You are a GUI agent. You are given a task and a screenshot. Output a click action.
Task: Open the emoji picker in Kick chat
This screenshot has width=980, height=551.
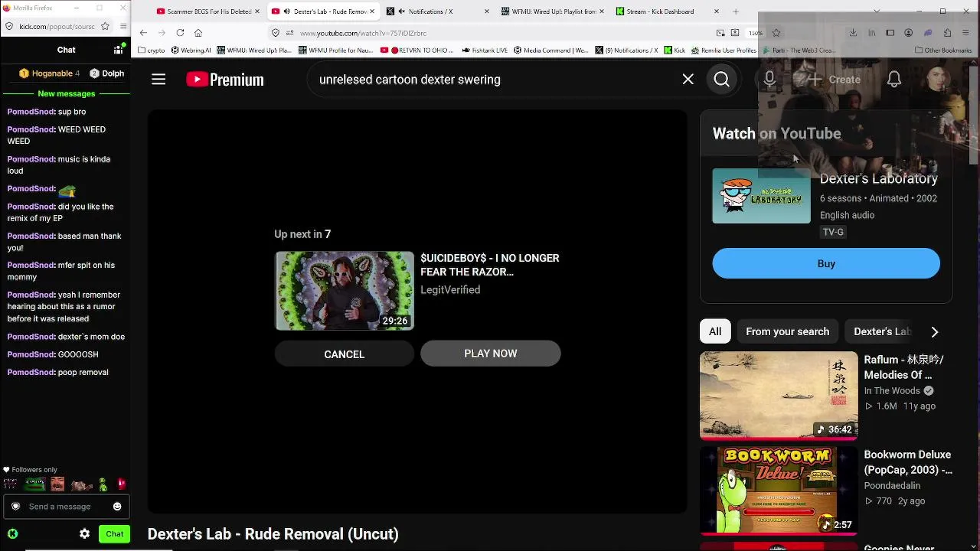(x=117, y=507)
